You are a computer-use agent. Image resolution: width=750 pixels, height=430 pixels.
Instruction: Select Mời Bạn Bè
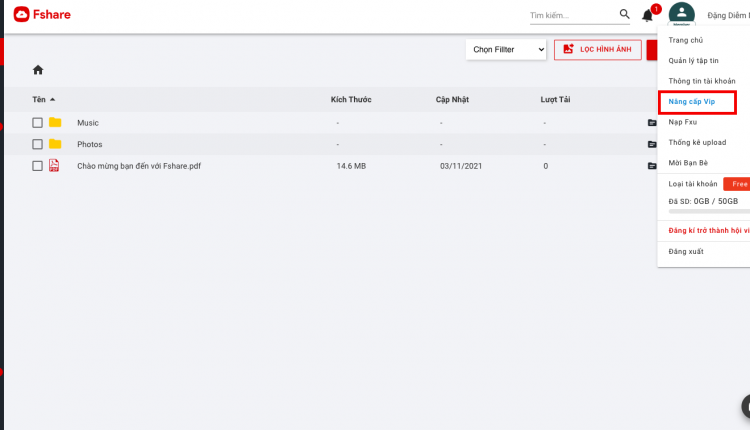click(x=688, y=163)
